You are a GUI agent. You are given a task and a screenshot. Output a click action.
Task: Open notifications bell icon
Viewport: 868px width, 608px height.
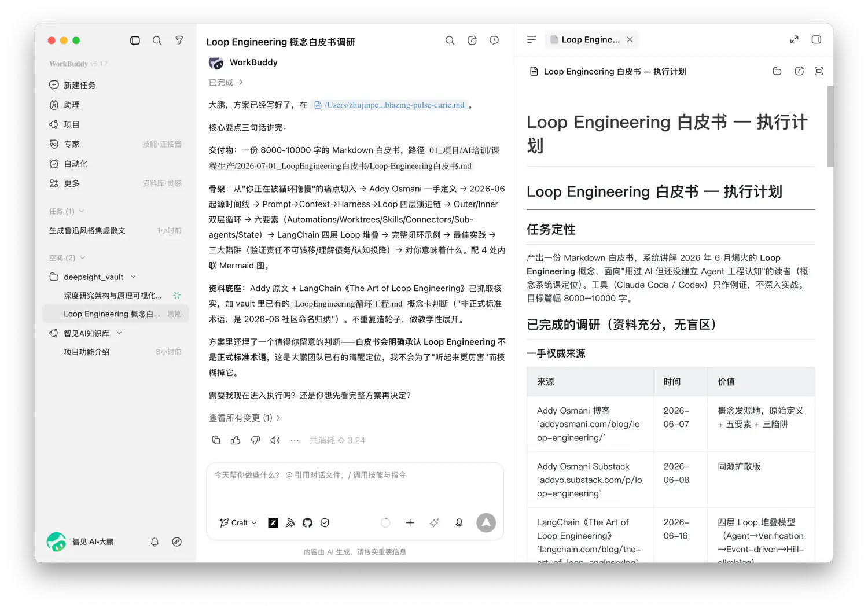[x=155, y=542]
